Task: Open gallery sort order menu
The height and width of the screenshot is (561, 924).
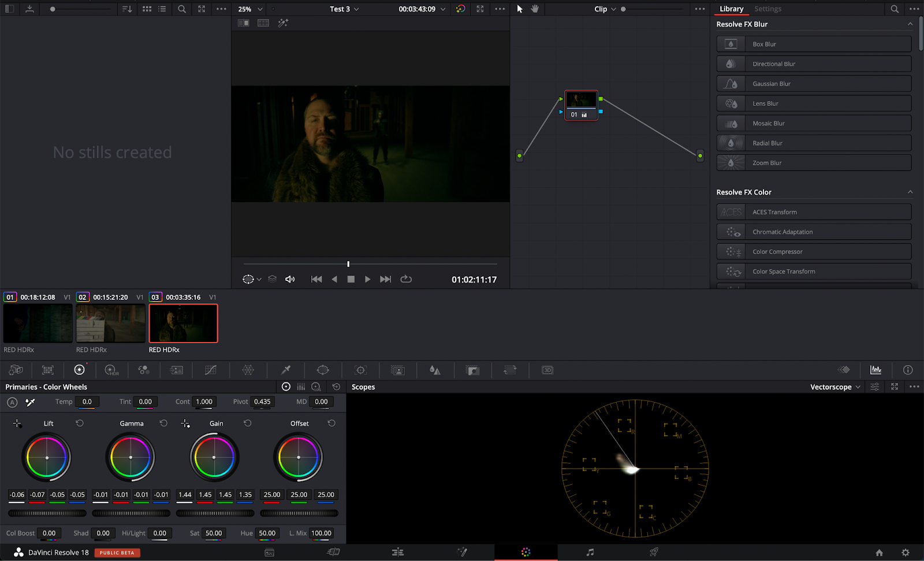Action: point(127,9)
